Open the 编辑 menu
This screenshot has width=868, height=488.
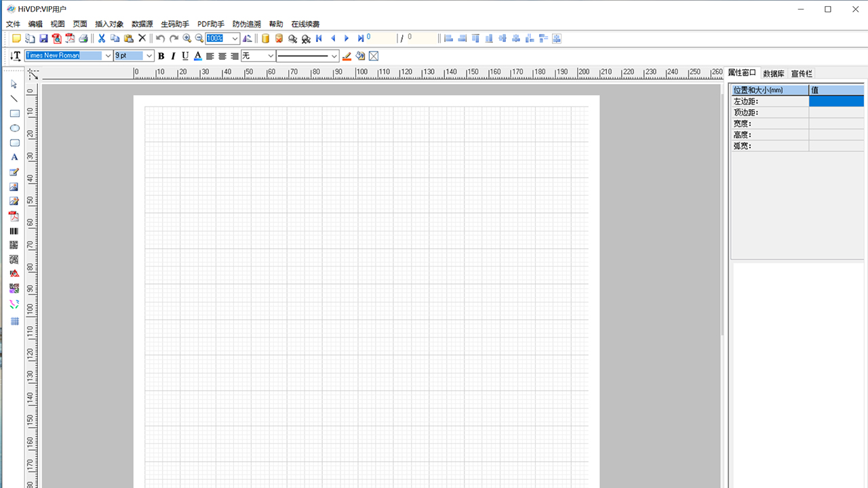point(35,24)
